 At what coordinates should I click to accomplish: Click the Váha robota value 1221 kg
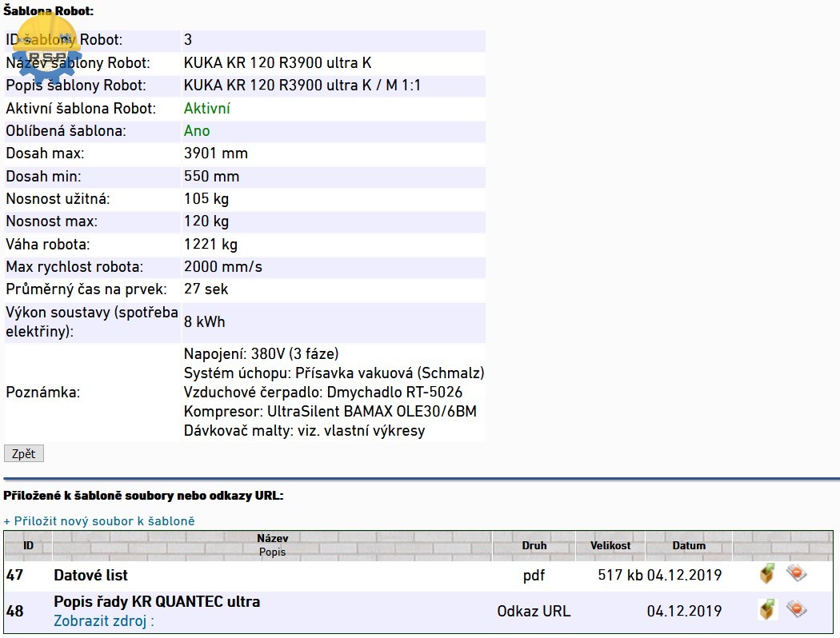coord(210,245)
